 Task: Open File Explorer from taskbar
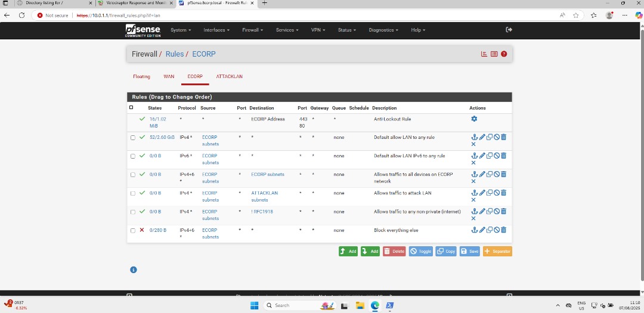360,305
